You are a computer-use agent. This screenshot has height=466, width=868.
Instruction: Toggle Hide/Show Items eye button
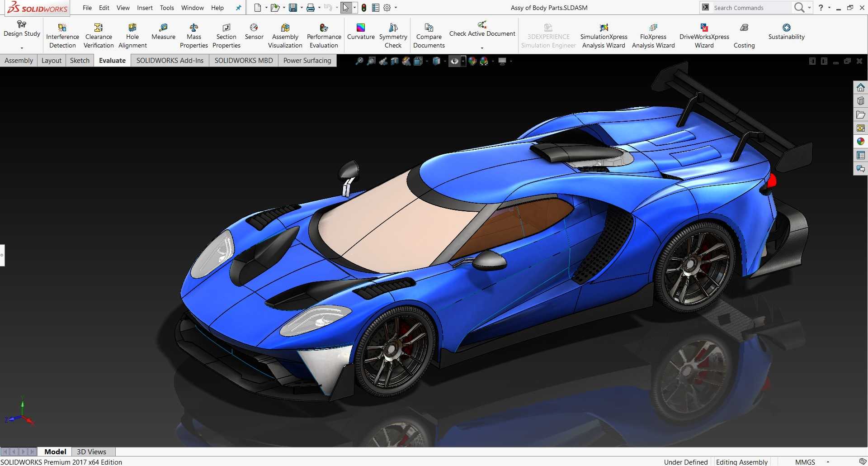(454, 61)
